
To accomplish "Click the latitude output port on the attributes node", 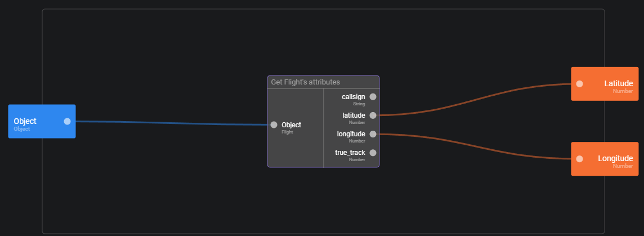I will 373,115.
